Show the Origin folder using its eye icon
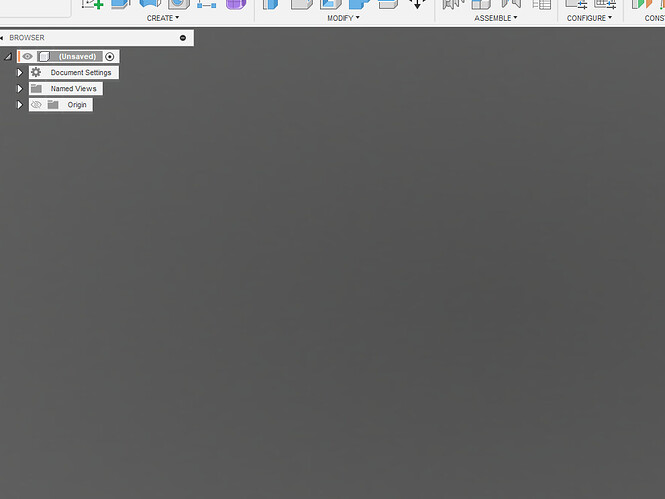 click(x=36, y=105)
